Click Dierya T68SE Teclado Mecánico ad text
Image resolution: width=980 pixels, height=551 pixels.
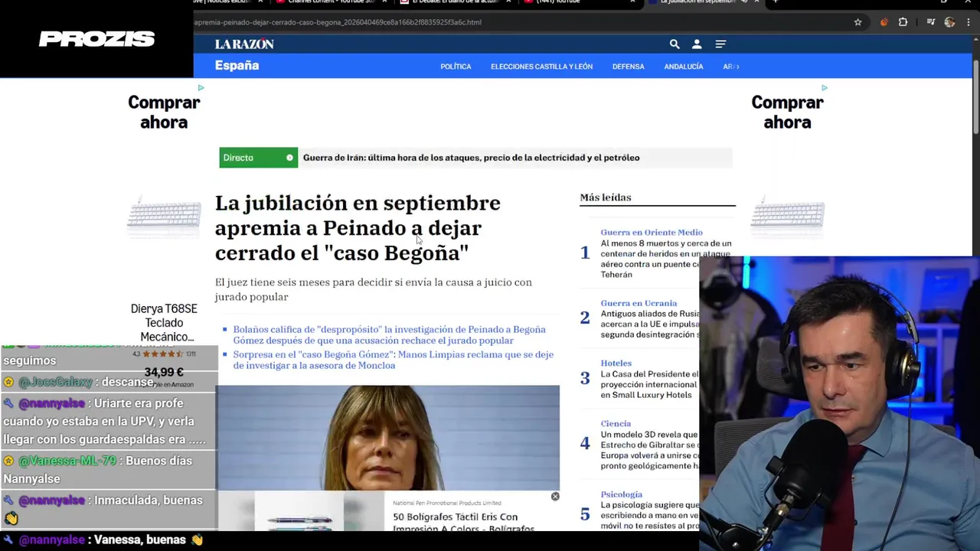pos(164,323)
